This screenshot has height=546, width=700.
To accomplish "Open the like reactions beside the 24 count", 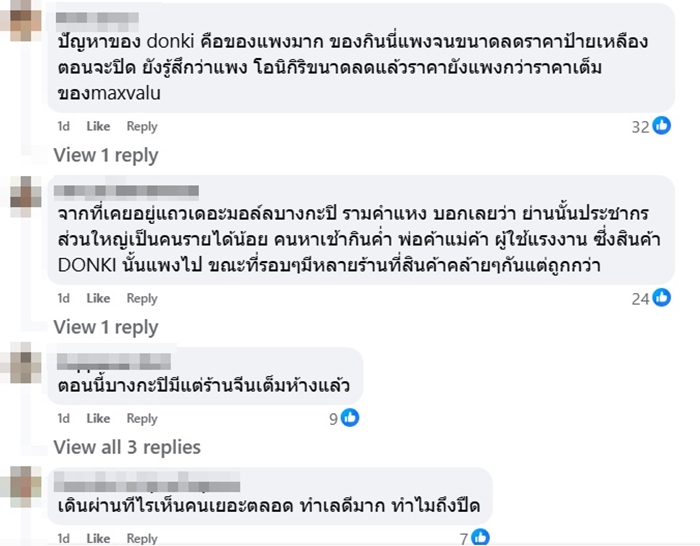I will [661, 298].
